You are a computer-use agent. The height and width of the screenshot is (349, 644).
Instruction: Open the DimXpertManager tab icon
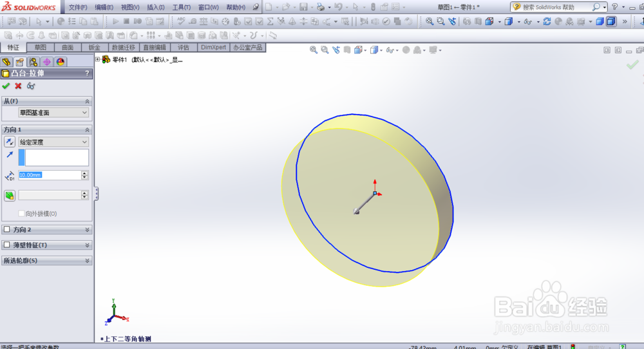pos(47,62)
